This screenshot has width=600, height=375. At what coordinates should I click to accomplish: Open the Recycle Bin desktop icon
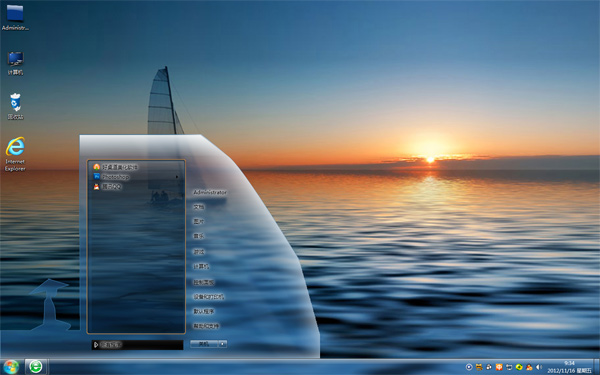point(15,106)
